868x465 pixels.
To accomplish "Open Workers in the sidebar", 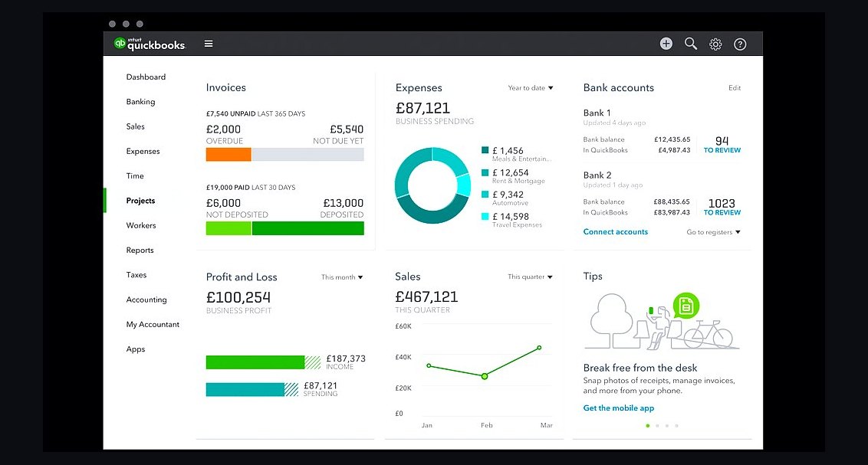I will click(140, 225).
